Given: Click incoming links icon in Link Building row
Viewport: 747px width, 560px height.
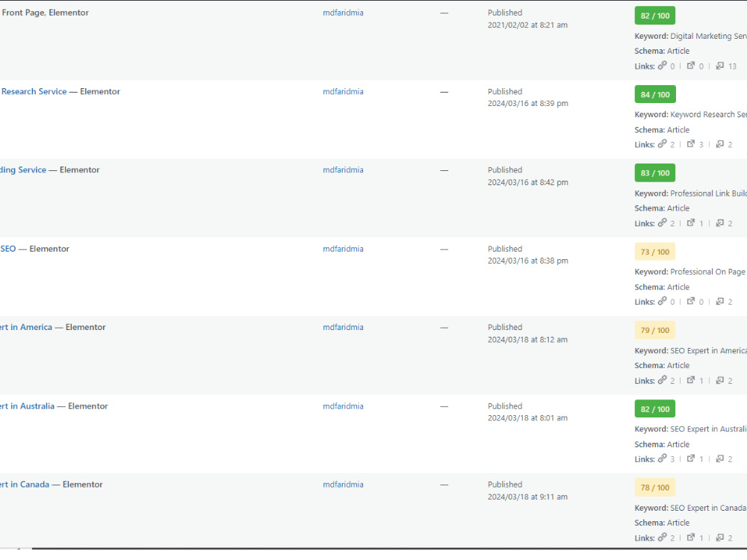Looking at the screenshot, I should coord(720,223).
